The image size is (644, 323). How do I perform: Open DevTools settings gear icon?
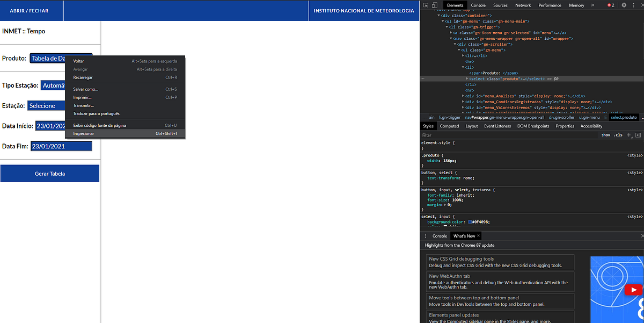(x=624, y=5)
